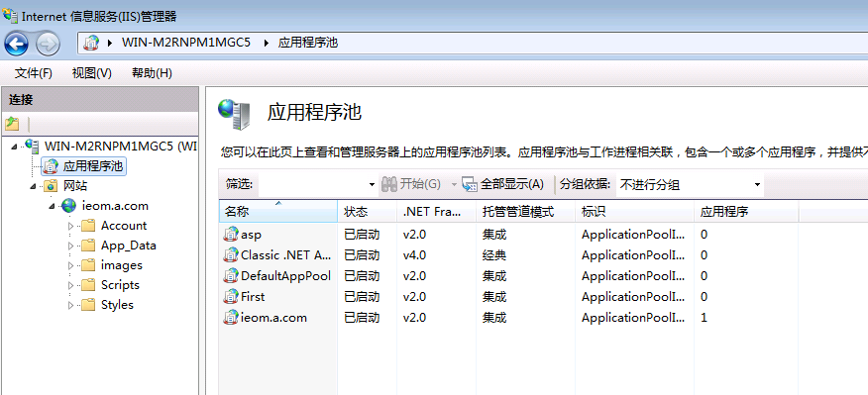Click the asp application pool icon
This screenshot has height=395, width=868.
[x=231, y=235]
